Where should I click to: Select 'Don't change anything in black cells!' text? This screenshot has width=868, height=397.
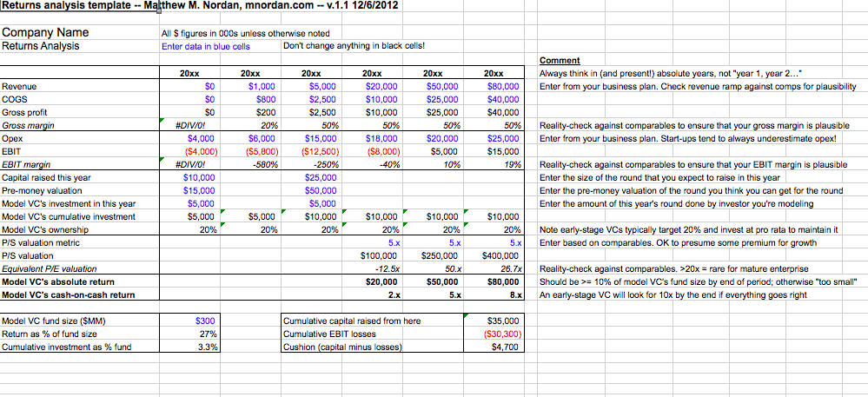point(354,46)
